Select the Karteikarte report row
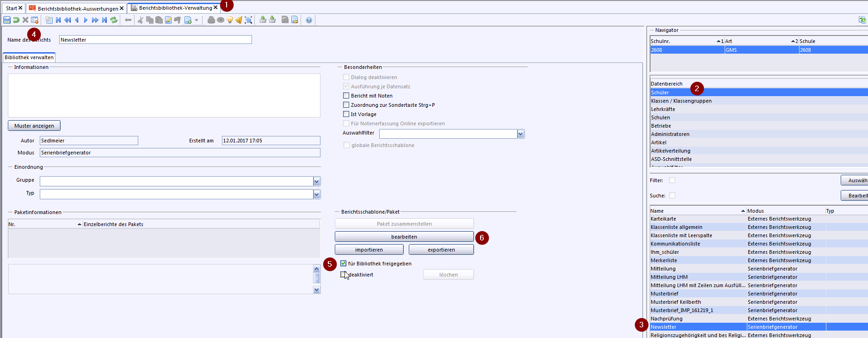Screen dimensions: 868x338 (x=759, y=219)
